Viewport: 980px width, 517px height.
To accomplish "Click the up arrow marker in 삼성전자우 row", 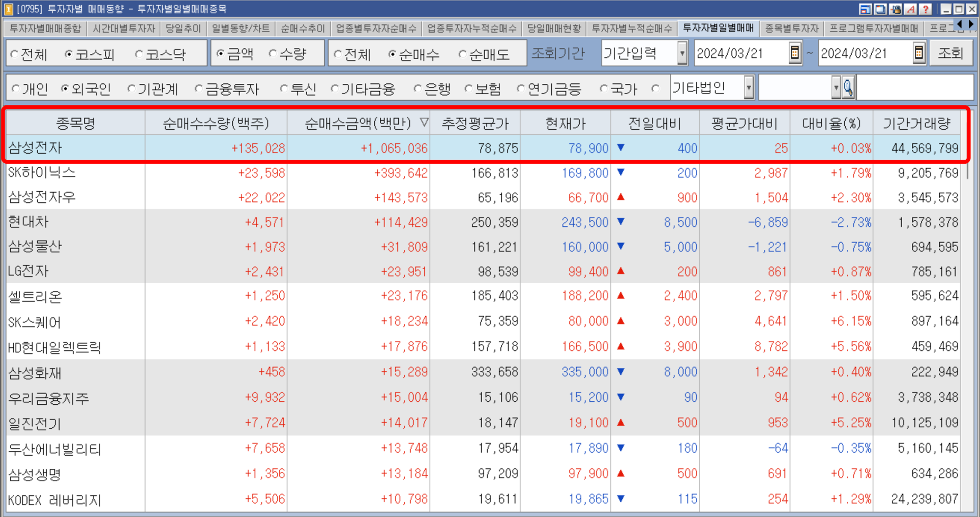I will [621, 197].
